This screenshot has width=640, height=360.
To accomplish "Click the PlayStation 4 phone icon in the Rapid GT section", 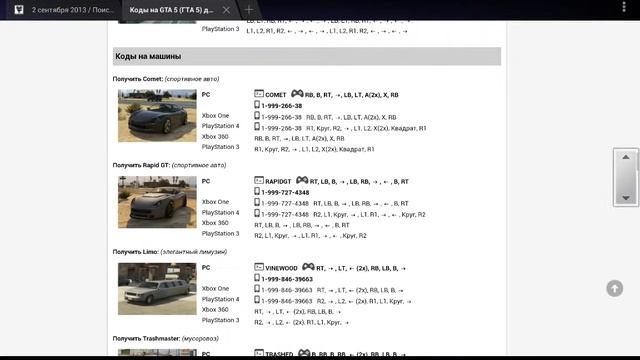I will pos(257,213).
